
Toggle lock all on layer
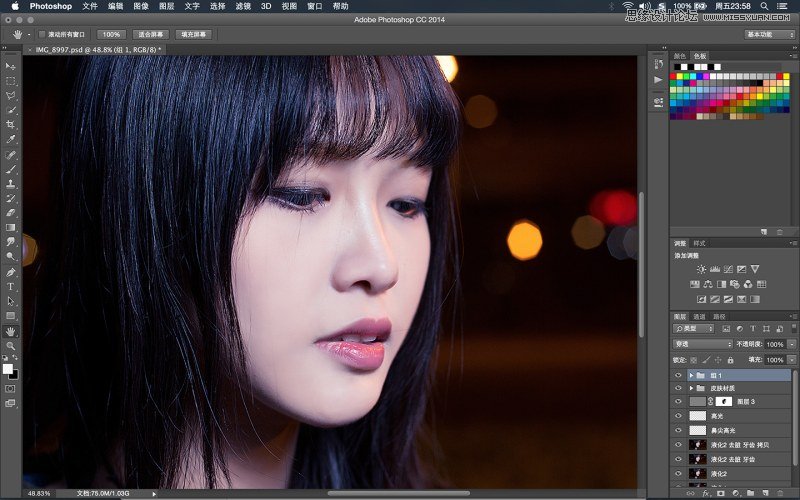click(x=731, y=360)
